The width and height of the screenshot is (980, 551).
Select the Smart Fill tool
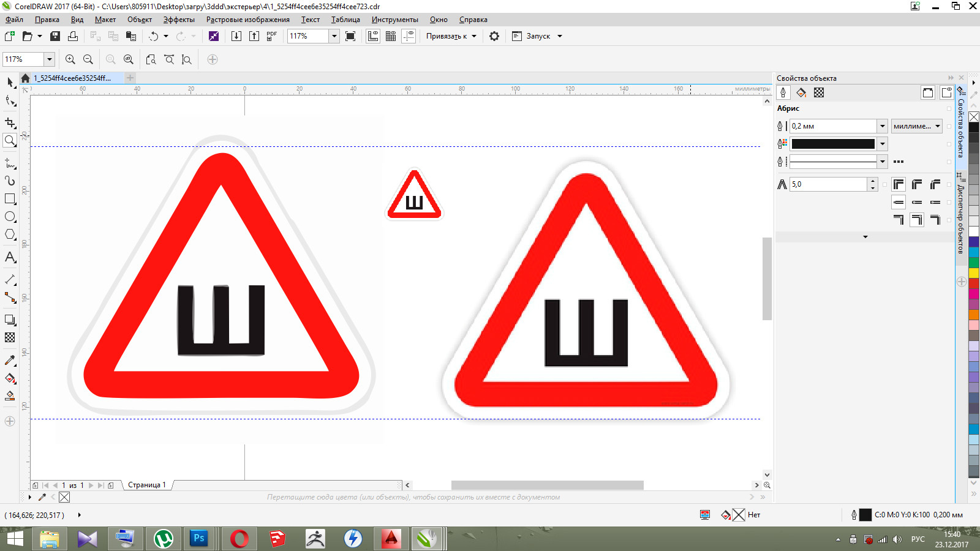(10, 396)
